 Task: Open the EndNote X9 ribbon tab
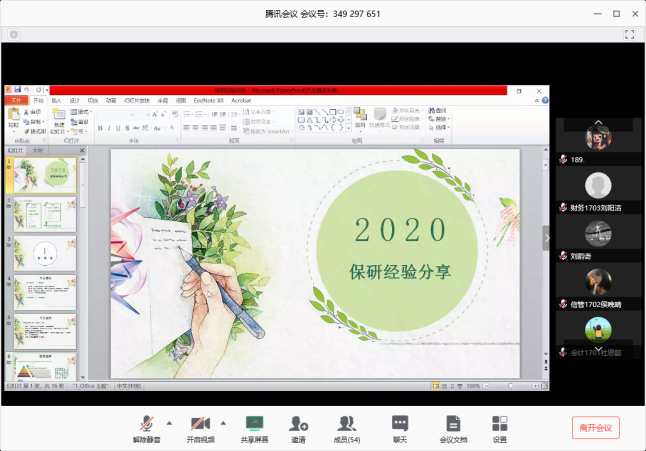[208, 100]
